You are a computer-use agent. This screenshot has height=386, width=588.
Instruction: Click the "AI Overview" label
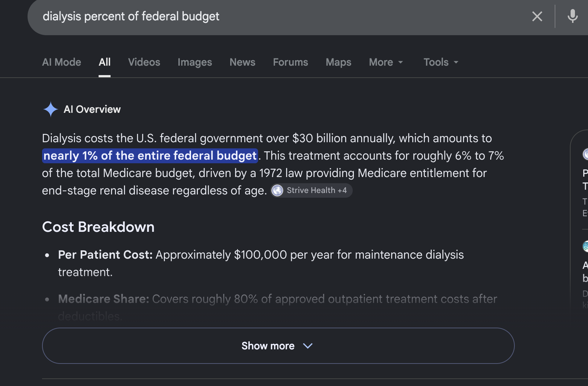(92, 109)
